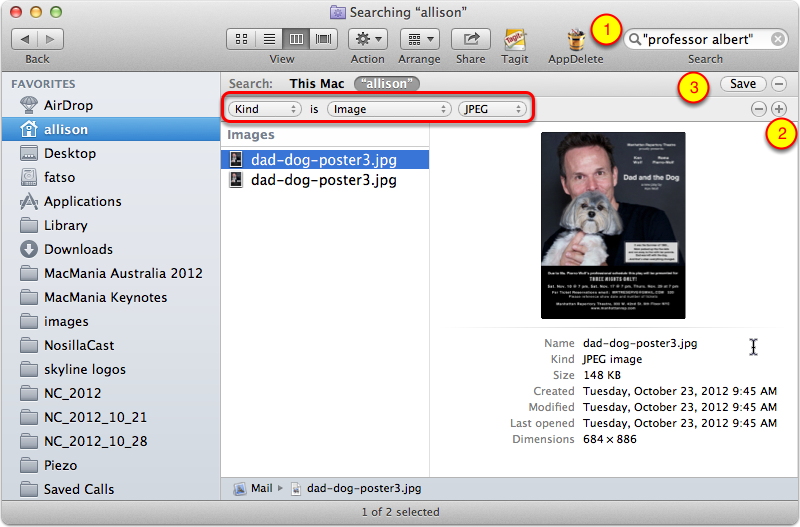Open the JPEG format dropdown
This screenshot has width=800, height=527.
click(491, 108)
